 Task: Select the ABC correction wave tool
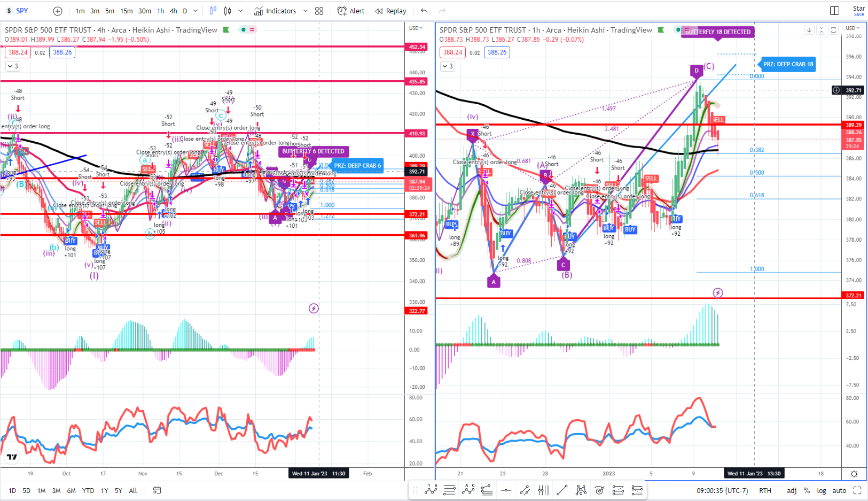(468, 490)
